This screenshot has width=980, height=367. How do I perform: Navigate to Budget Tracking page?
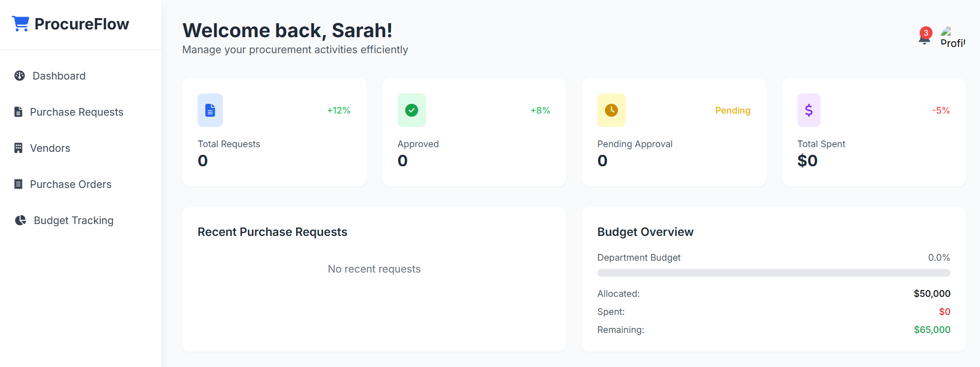[73, 220]
